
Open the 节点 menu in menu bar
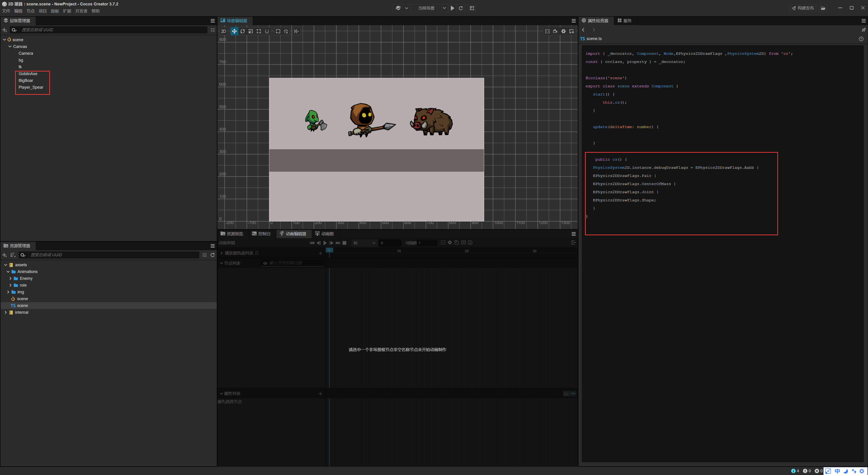pos(30,11)
